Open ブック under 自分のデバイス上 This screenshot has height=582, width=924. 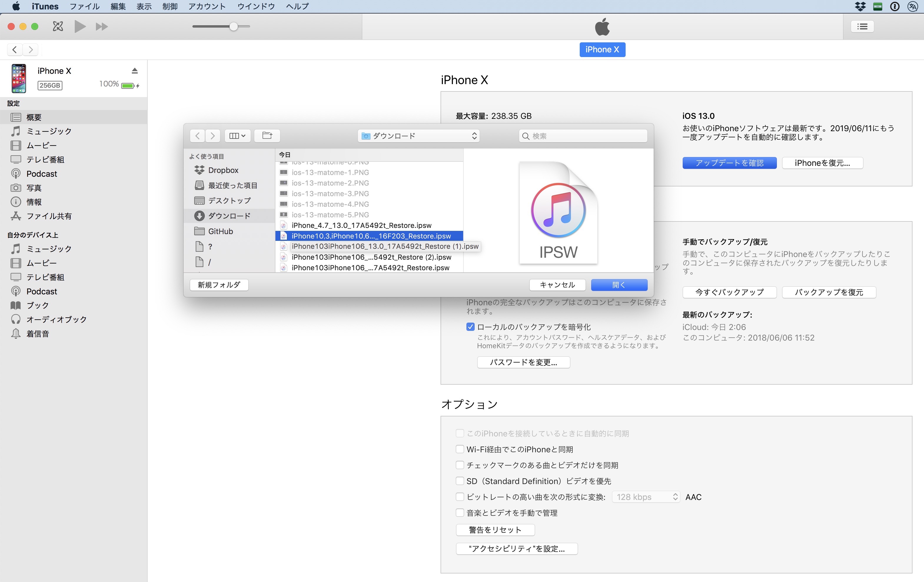74,305
